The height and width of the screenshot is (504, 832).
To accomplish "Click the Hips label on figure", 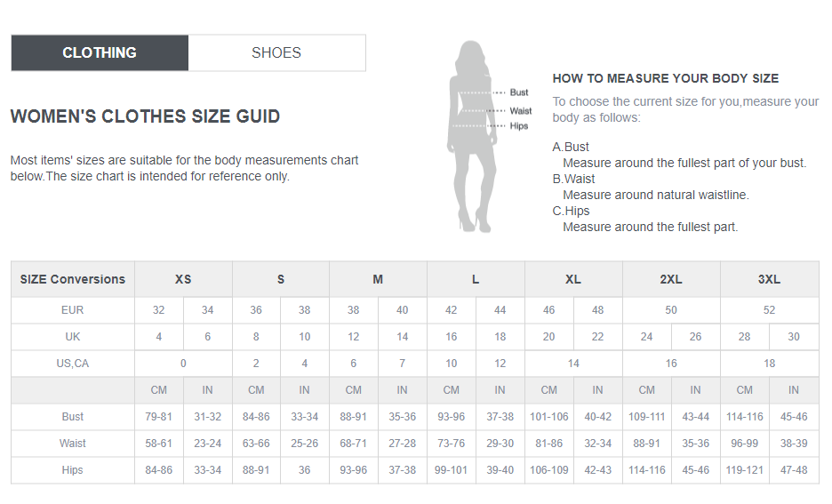I will (519, 125).
